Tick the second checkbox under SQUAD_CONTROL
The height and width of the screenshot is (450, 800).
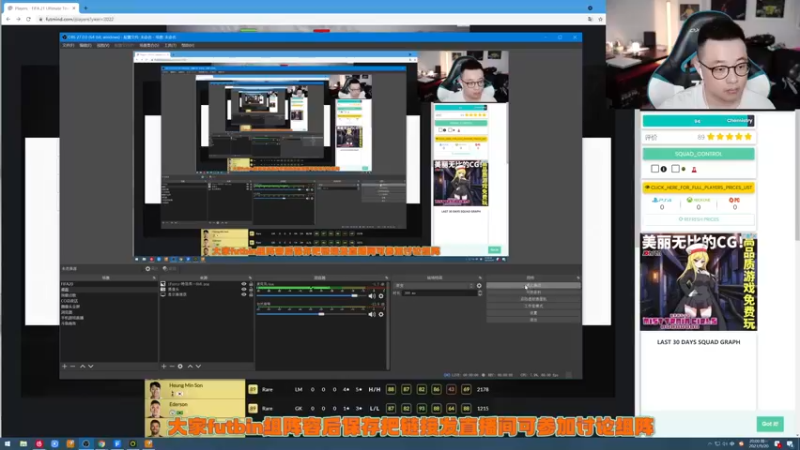pyautogui.click(x=676, y=169)
